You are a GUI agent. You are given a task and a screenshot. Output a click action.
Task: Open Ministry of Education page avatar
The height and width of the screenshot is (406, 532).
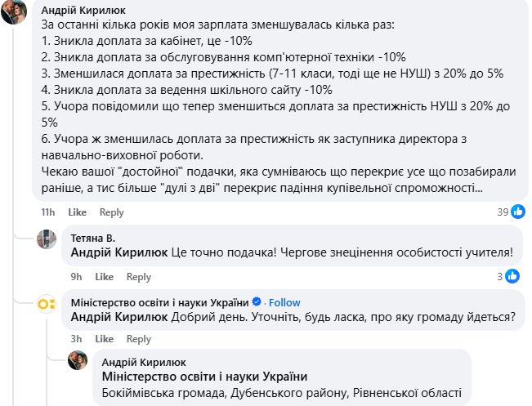coord(47,304)
